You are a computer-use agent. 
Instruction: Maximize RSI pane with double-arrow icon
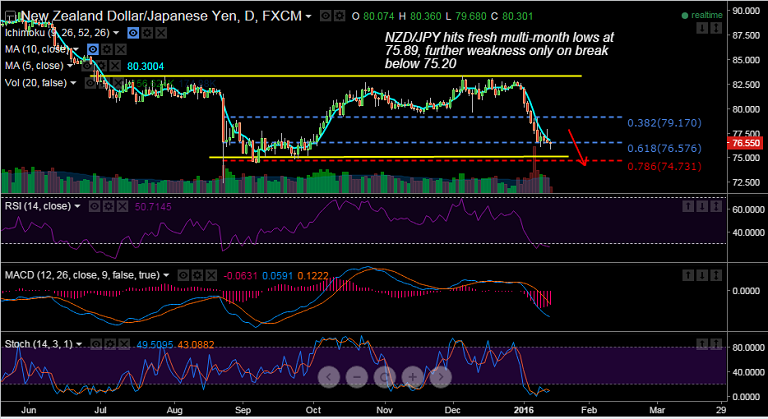click(x=716, y=206)
